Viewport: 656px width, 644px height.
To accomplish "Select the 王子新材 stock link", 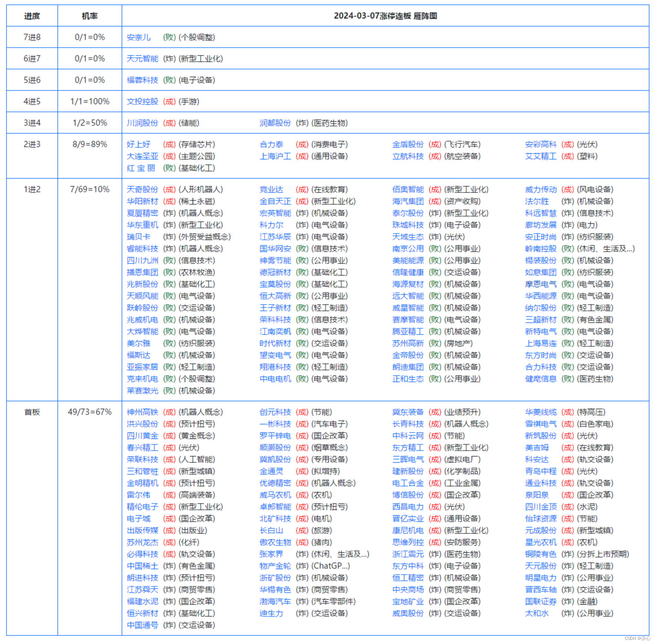I will click(x=275, y=308).
